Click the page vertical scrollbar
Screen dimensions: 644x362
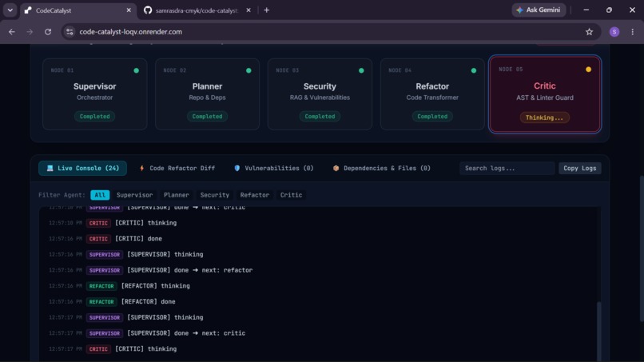click(641, 249)
